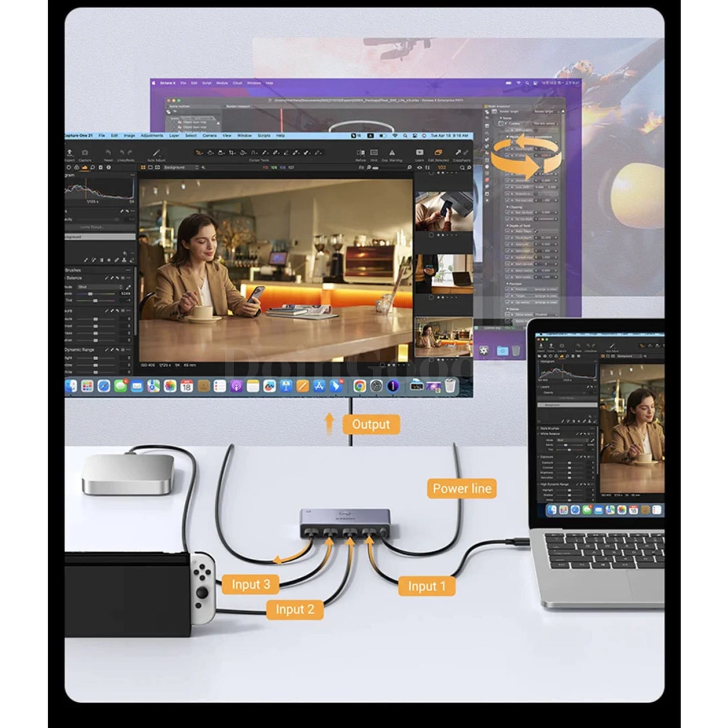Select the Crop cursor tool

(232, 153)
